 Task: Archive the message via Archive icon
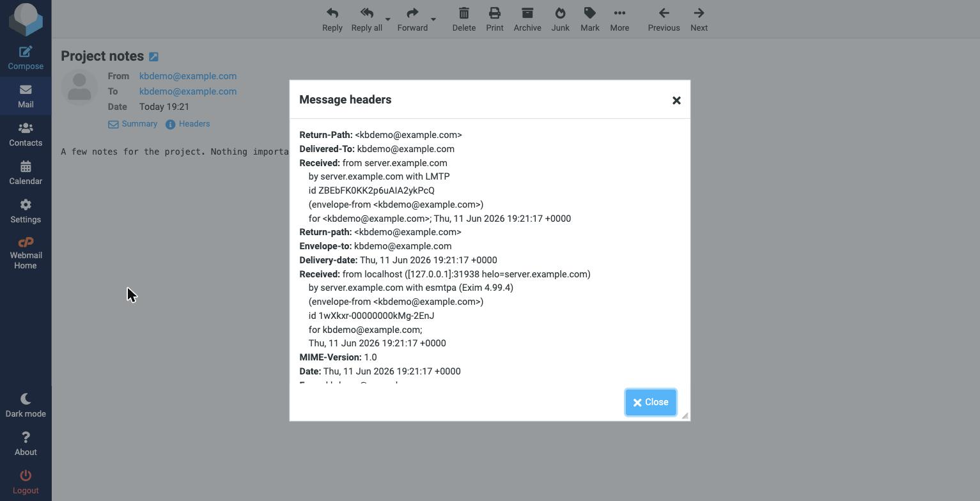pyautogui.click(x=527, y=19)
